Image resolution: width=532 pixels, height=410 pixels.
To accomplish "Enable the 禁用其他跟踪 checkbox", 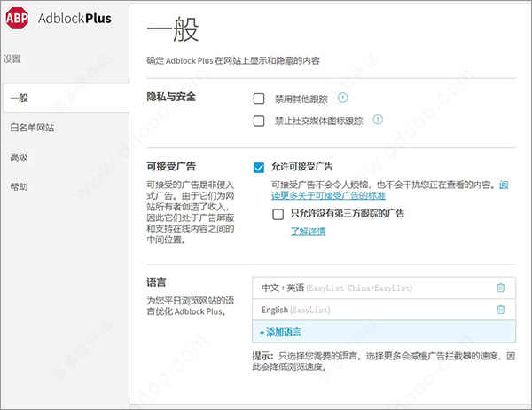I will [259, 99].
